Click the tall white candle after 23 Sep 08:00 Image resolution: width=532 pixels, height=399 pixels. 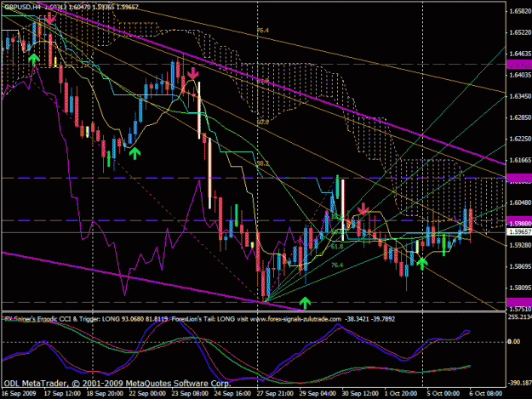pos(209,174)
